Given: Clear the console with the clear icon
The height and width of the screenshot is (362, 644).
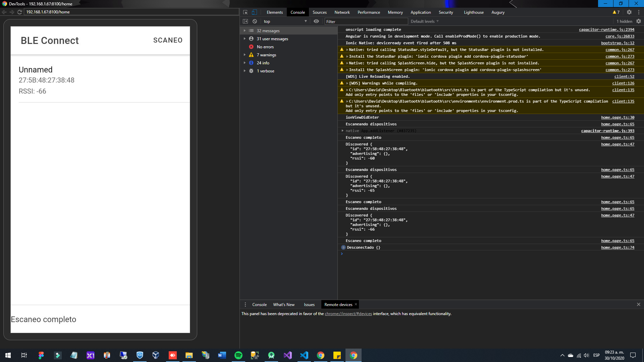Looking at the screenshot, I should coord(255,21).
